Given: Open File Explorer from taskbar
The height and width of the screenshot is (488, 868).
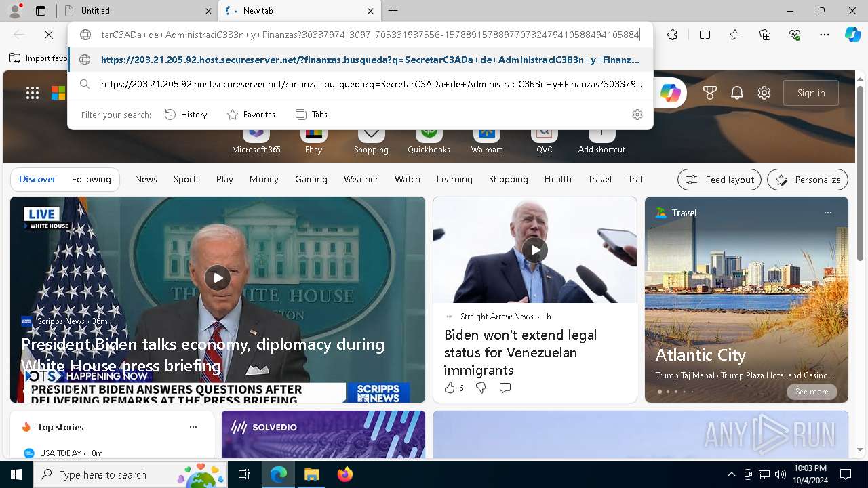Looking at the screenshot, I should [x=311, y=474].
